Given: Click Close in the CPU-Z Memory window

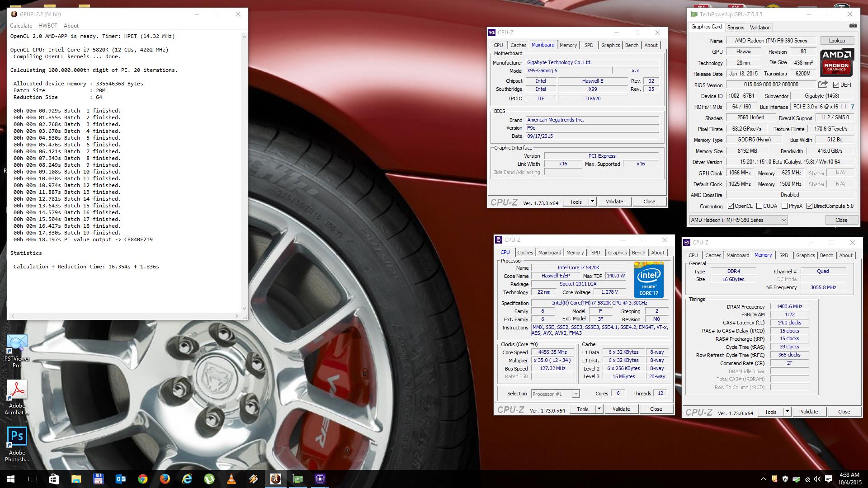Looking at the screenshot, I should click(844, 412).
